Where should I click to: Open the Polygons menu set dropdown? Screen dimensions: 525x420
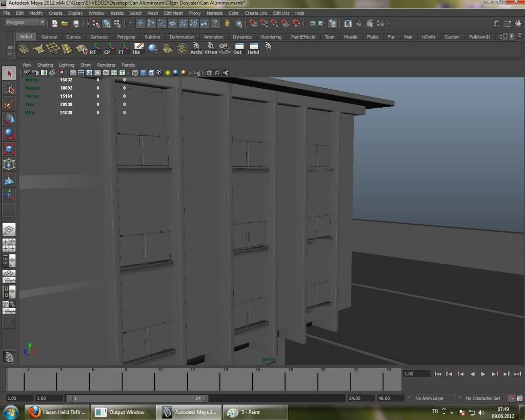(x=25, y=23)
